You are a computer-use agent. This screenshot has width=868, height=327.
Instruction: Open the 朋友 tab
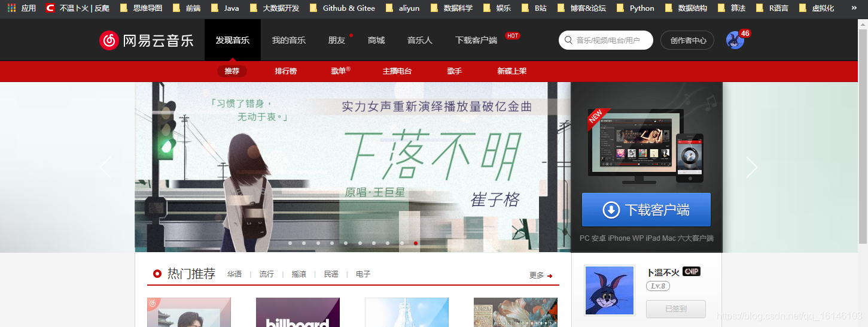(337, 40)
